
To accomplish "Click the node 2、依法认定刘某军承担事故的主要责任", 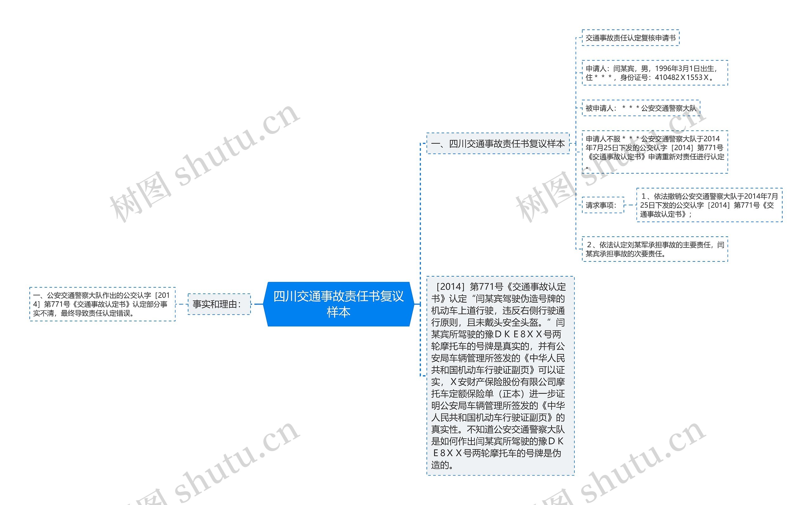I will [x=654, y=249].
